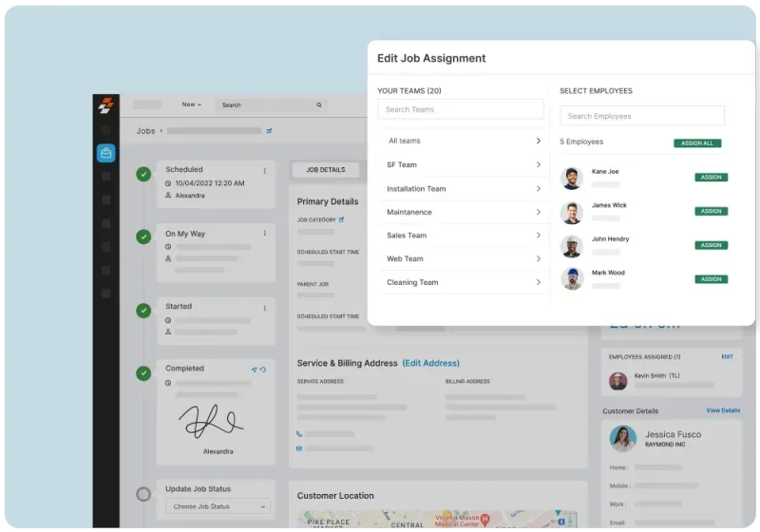Expand the Installation Team chevron
Image resolution: width=760 pixels, height=532 pixels.
[538, 188]
